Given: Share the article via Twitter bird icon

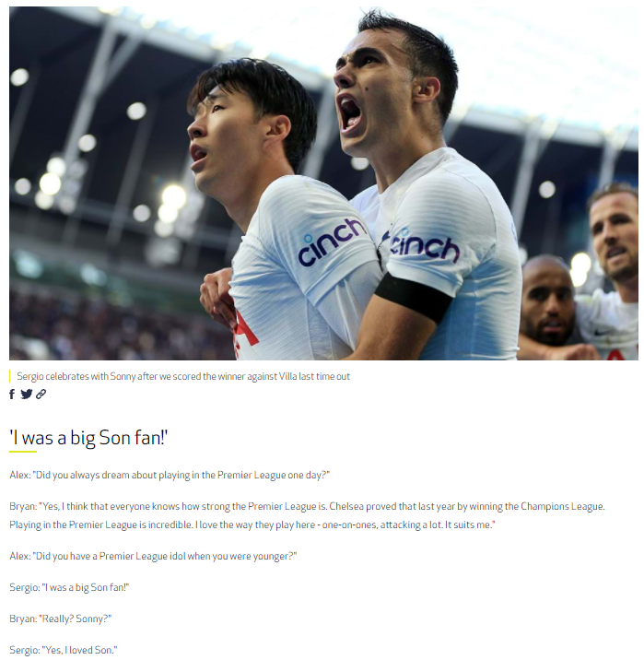Looking at the screenshot, I should pyautogui.click(x=26, y=395).
